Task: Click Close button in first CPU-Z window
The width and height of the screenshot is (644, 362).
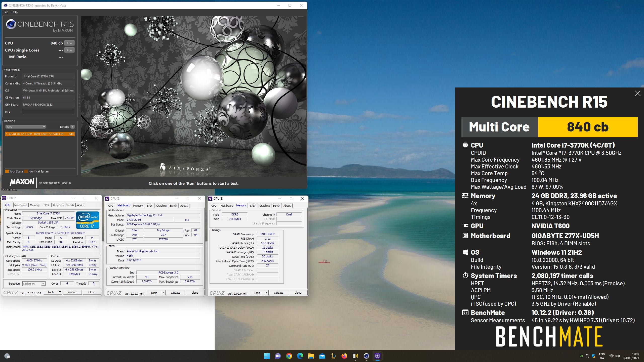Action: pos(92,292)
